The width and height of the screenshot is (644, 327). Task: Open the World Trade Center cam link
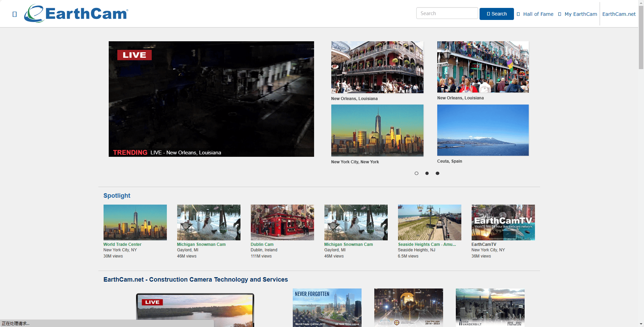click(x=122, y=244)
